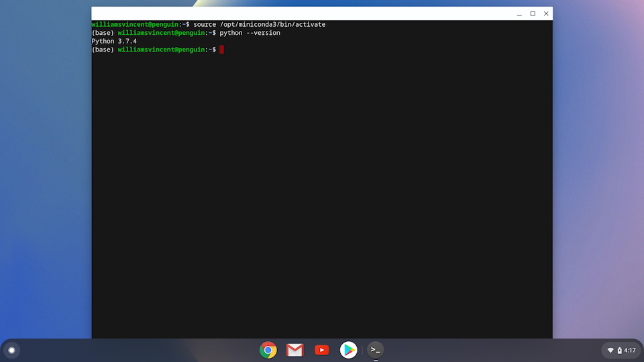This screenshot has width=644, height=362.
Task: Select the 'python --version' command text
Action: [250, 33]
